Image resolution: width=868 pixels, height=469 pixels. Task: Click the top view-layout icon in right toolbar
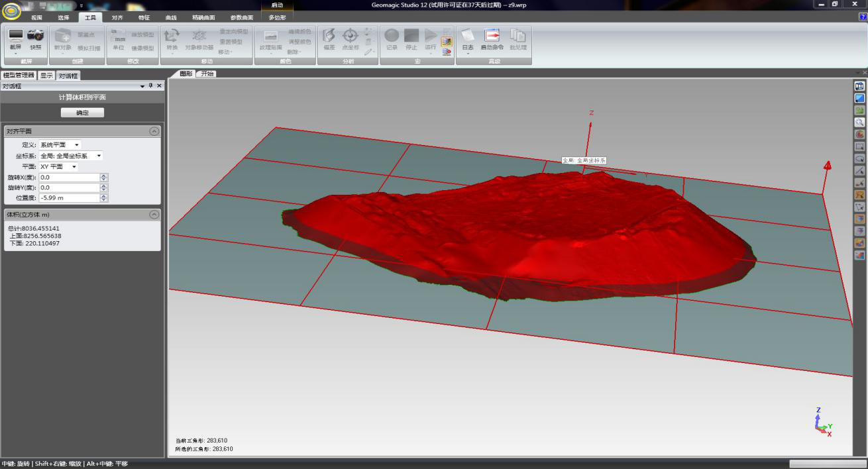(x=859, y=86)
